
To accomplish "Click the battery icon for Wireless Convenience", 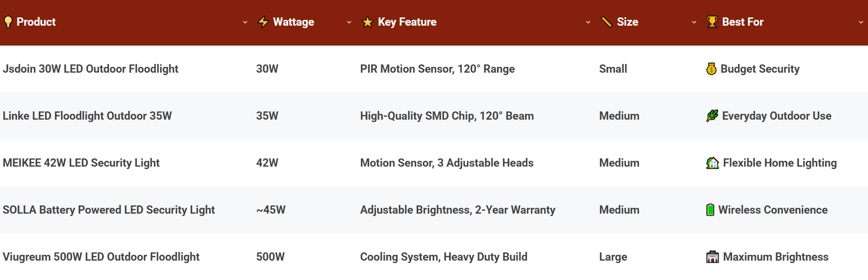I will (x=710, y=210).
